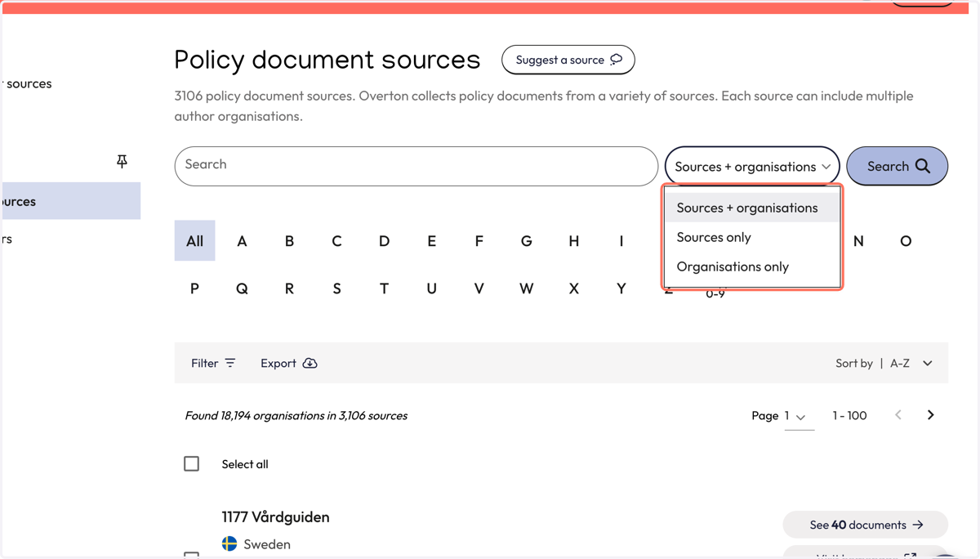
Task: Filter sources by letter S
Action: (336, 288)
